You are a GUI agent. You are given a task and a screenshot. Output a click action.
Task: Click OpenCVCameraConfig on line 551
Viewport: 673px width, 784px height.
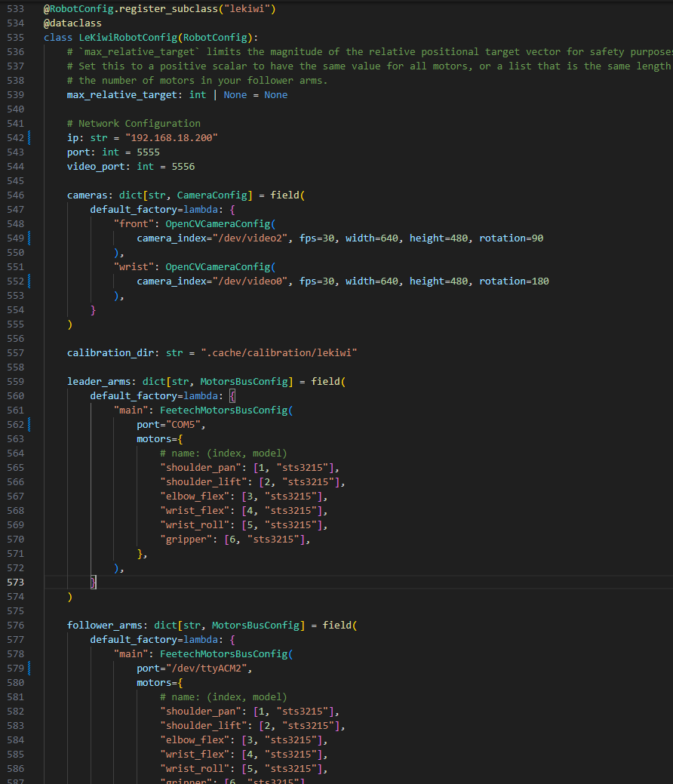coord(218,267)
